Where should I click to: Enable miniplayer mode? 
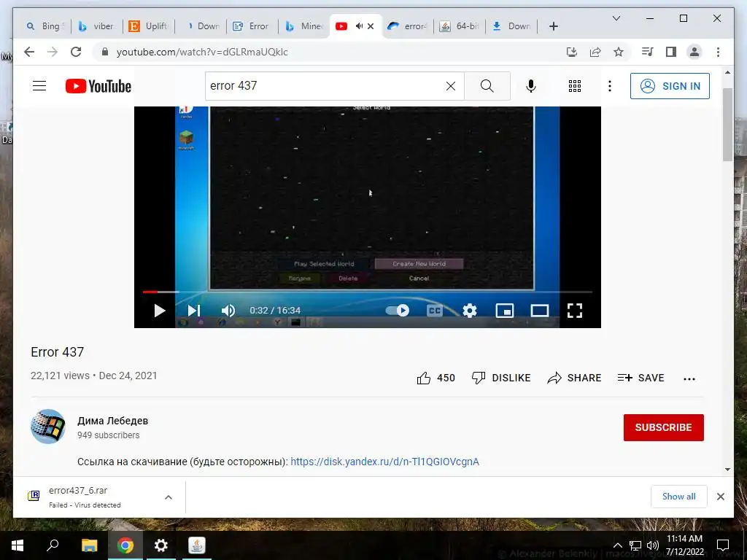pos(505,311)
